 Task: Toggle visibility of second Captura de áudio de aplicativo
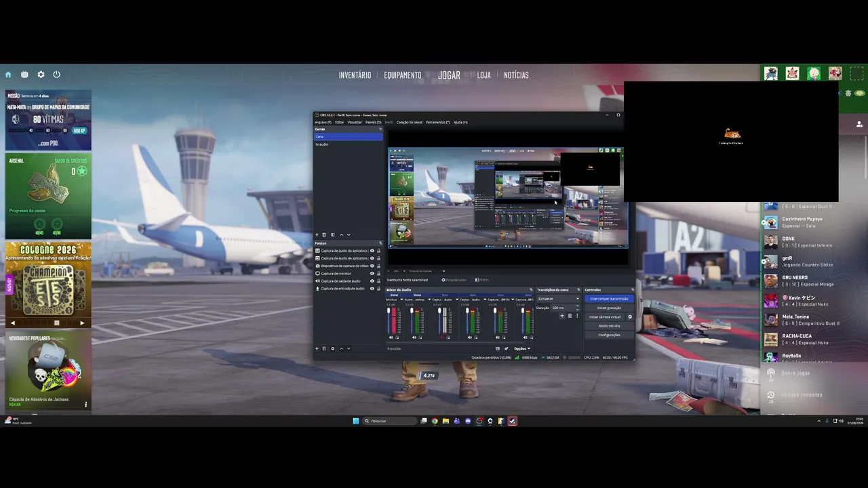(372, 258)
